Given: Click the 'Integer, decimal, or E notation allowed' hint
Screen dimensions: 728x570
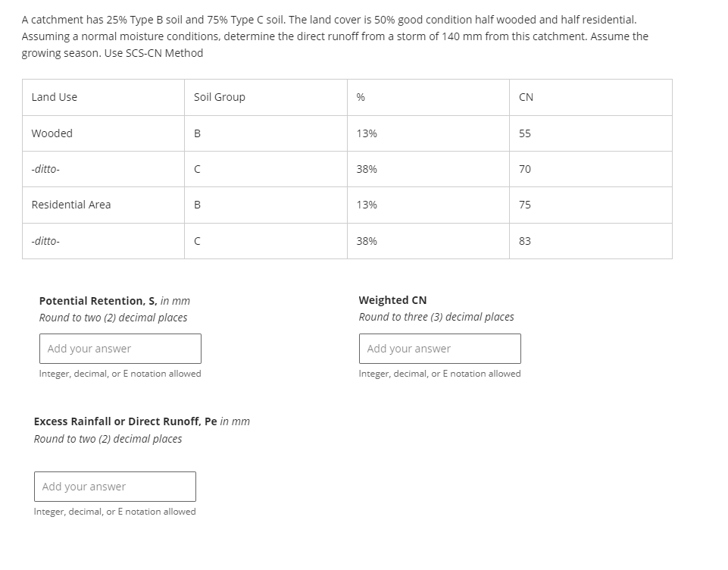Looking at the screenshot, I should pos(120,374).
